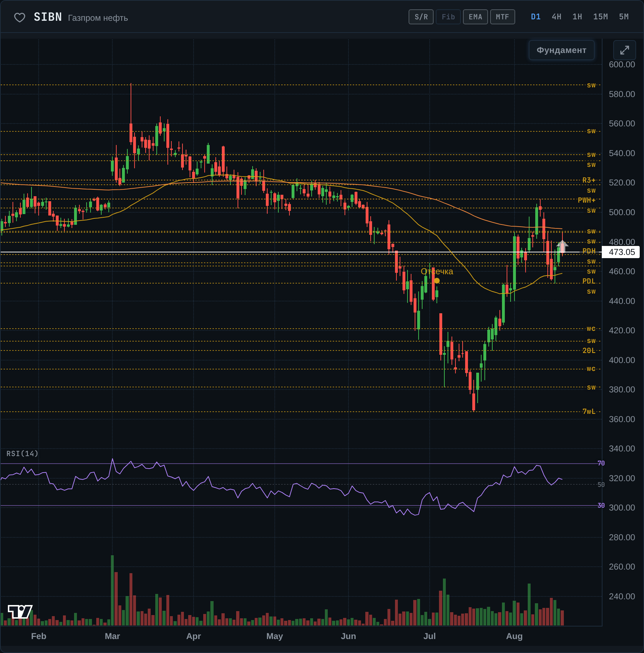Click the 360.00 price axis label
The height and width of the screenshot is (653, 644).
pyautogui.click(x=622, y=419)
